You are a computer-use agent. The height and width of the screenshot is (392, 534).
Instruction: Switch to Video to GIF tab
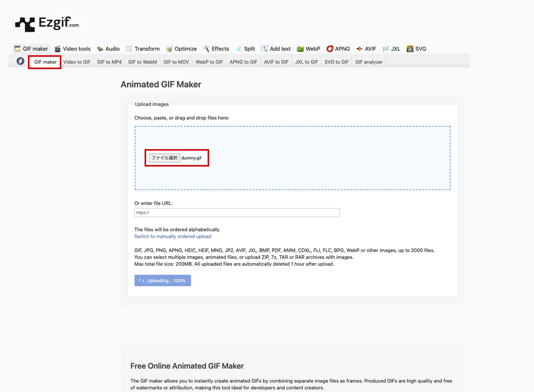(x=77, y=62)
